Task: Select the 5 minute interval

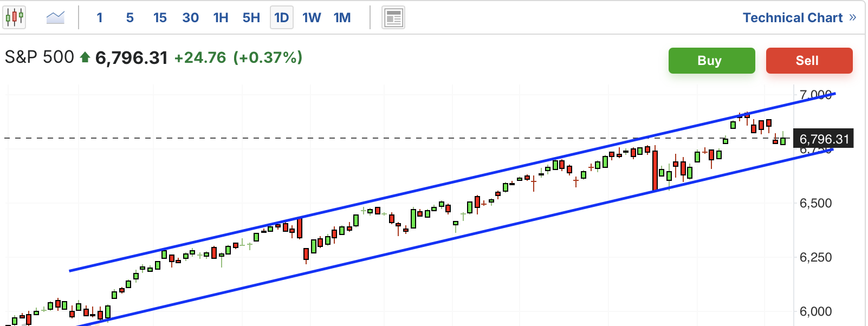Action: 130,18
